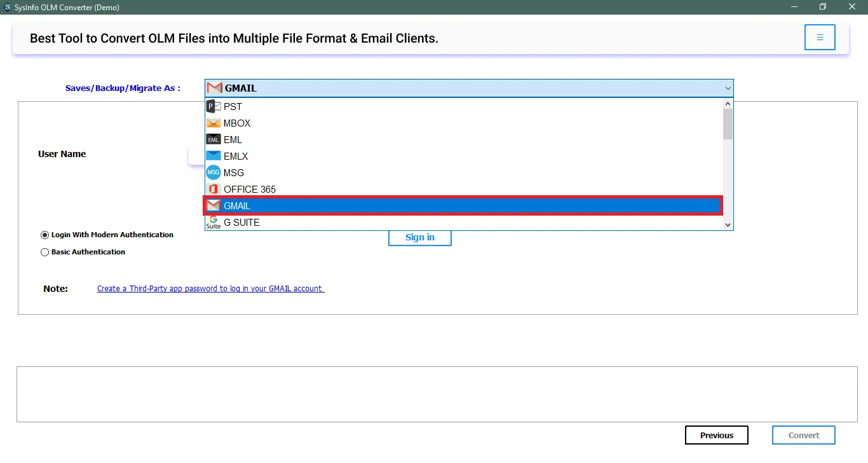Click the format list scrollbar thumb
The height and width of the screenshot is (463, 868).
point(728,124)
